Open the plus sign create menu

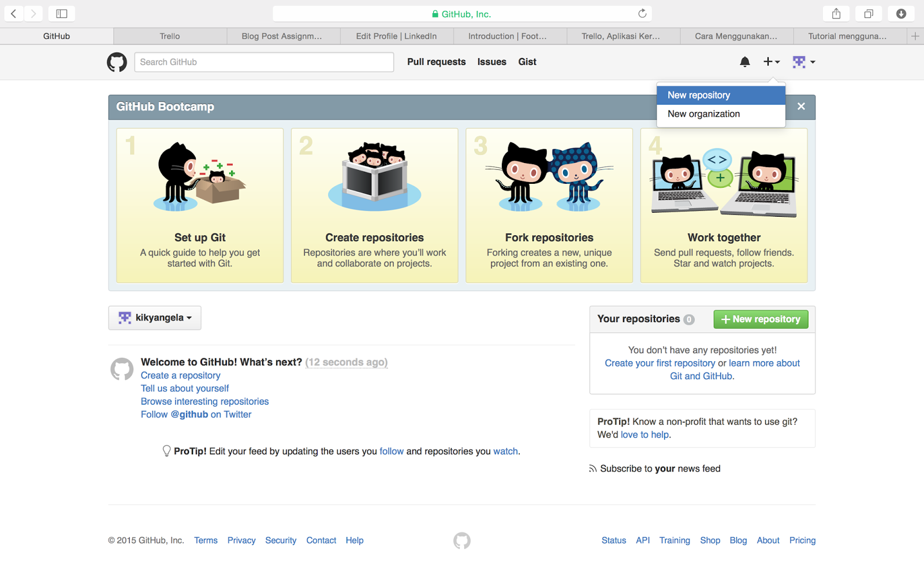point(768,61)
